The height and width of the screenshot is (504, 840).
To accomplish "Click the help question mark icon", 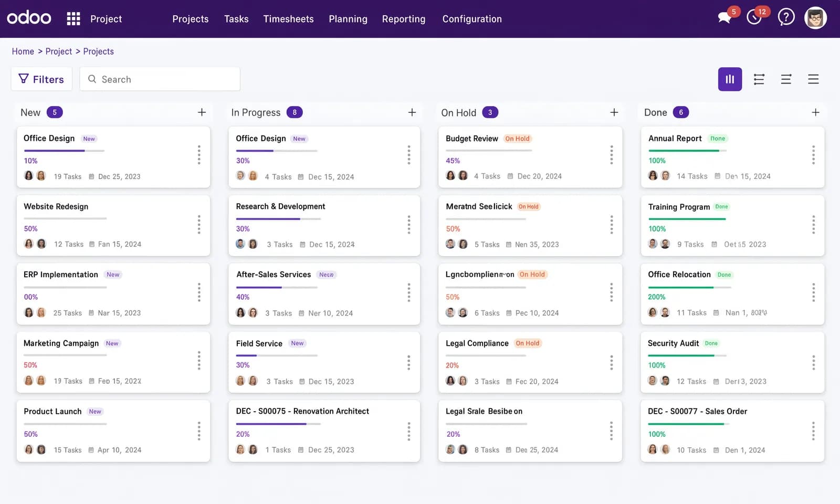I will 786,17.
